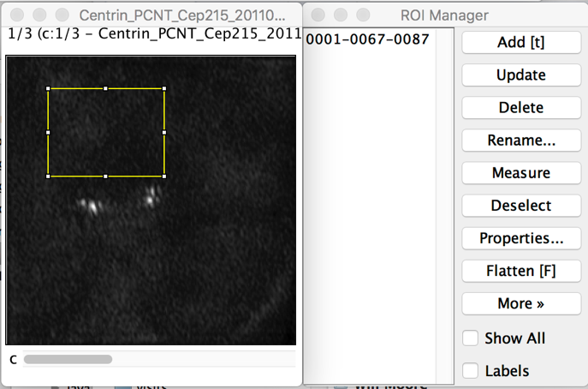The image size is (588, 389).
Task: Click the top-left ROI corner handle
Action: tap(48, 88)
